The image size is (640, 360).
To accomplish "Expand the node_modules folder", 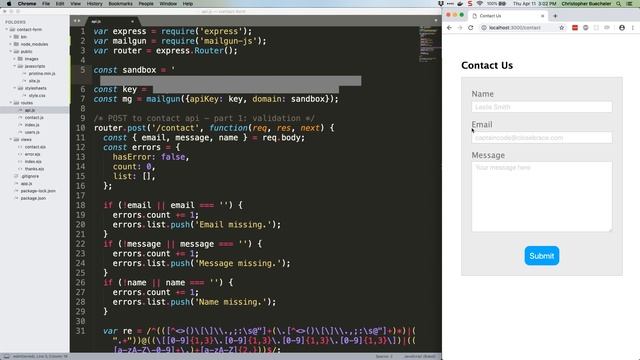I will (x=11, y=44).
